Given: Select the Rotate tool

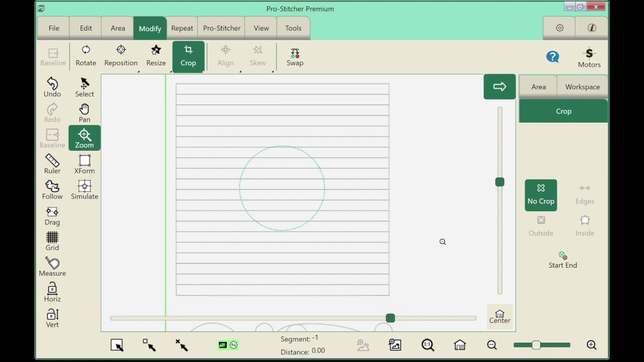Looking at the screenshot, I should click(86, 56).
